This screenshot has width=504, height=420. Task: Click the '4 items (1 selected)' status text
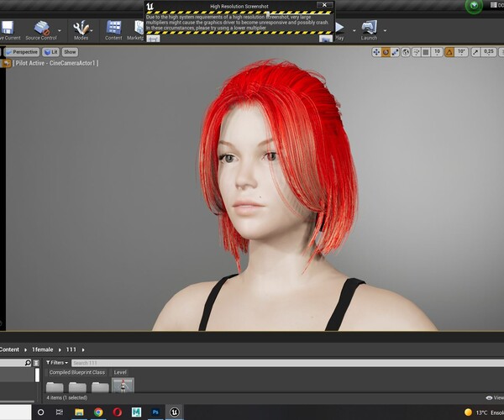click(67, 398)
